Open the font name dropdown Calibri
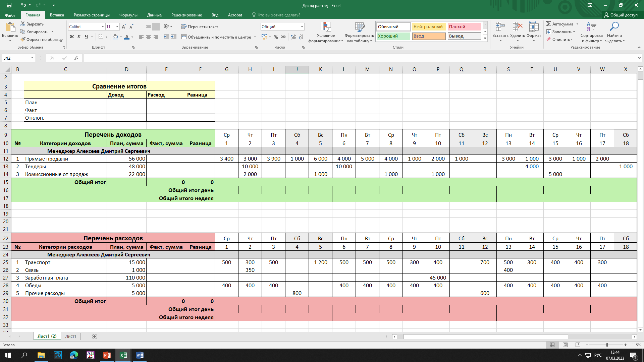The height and width of the screenshot is (362, 644). 103,27
